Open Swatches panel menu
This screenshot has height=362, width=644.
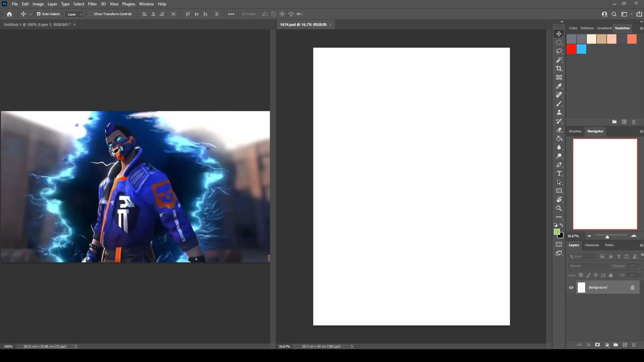coord(641,28)
